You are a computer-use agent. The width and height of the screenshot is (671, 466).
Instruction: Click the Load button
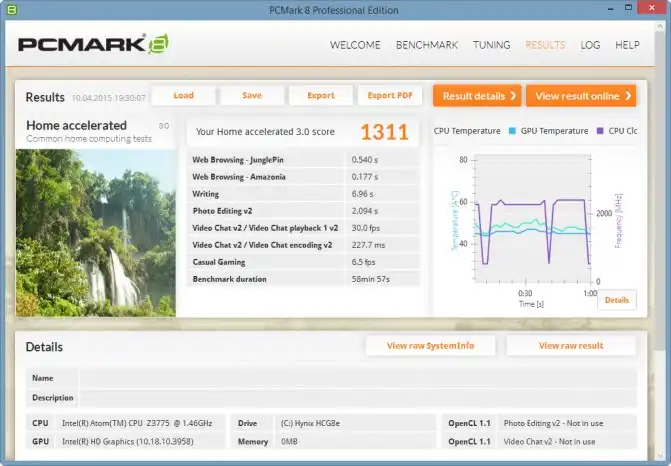(x=183, y=96)
